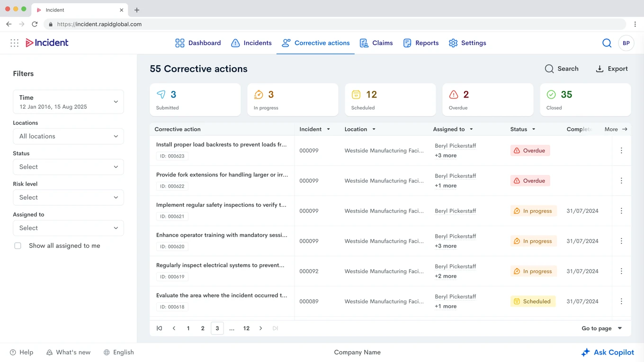Click the Incident logo
Viewport: 644px width, 362px height.
point(47,43)
